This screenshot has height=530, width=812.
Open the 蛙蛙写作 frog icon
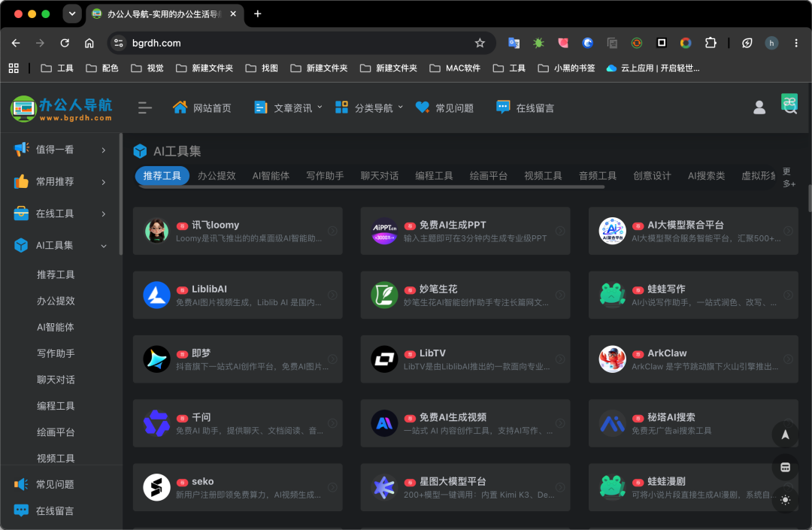(612, 295)
